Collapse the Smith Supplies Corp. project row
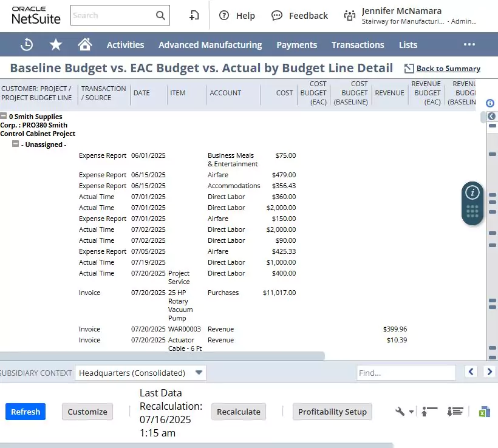The image size is (498, 448). (x=4, y=116)
